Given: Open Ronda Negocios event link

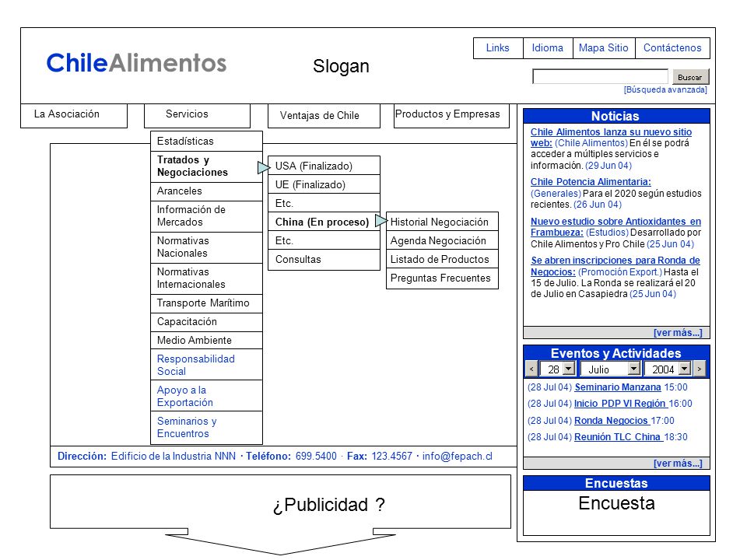Looking at the screenshot, I should (x=612, y=421).
